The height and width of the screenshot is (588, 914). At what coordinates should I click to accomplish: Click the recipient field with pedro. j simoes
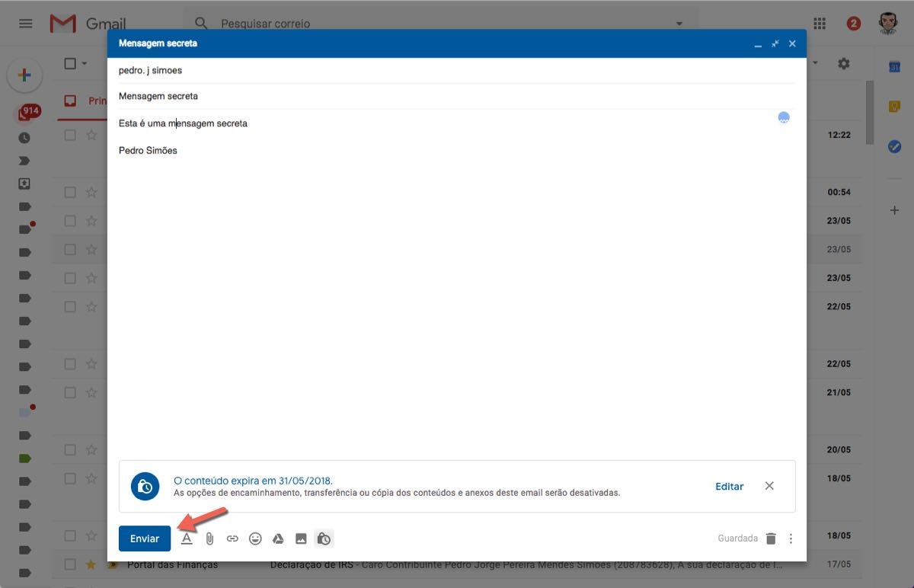pos(457,70)
